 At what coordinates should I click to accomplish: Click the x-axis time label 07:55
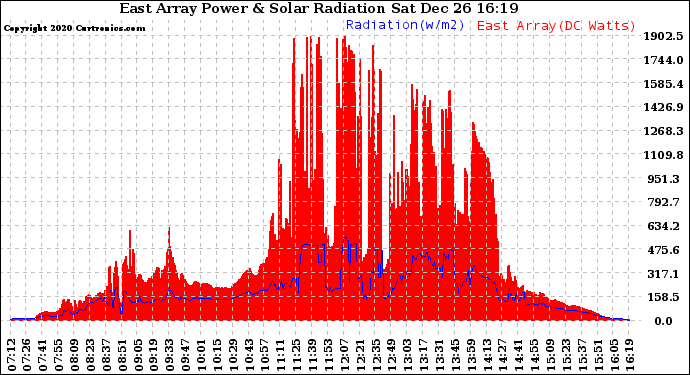(59, 355)
